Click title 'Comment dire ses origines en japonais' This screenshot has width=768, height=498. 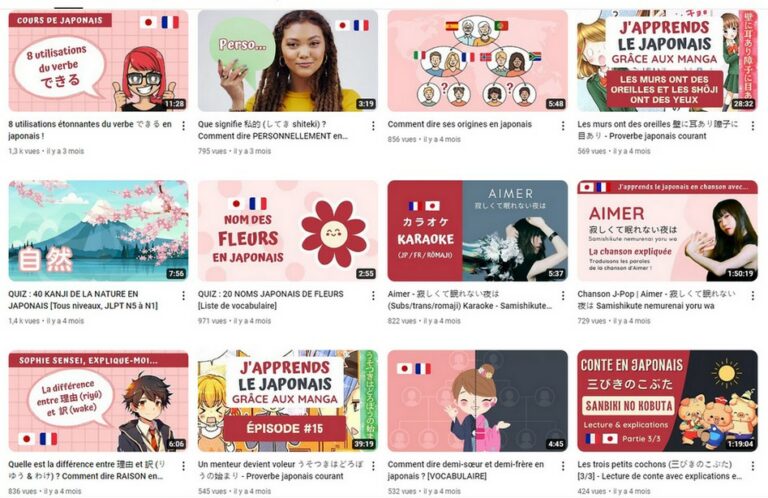pos(459,124)
